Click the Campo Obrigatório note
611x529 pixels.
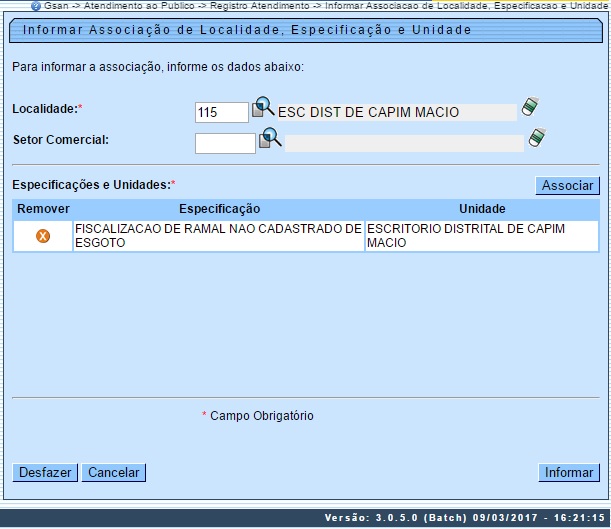click(x=258, y=416)
